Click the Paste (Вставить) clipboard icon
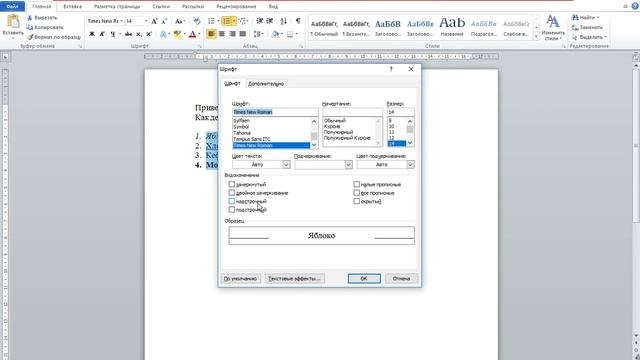 click(x=13, y=22)
